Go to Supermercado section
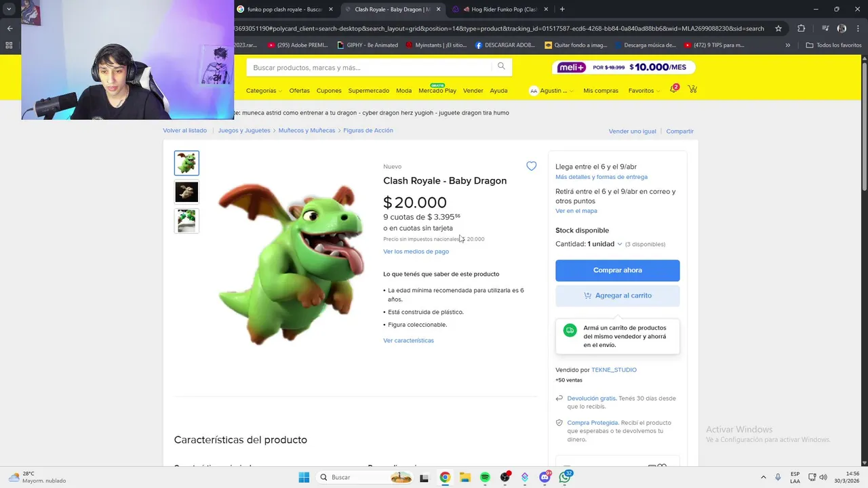This screenshot has height=488, width=868. (369, 90)
